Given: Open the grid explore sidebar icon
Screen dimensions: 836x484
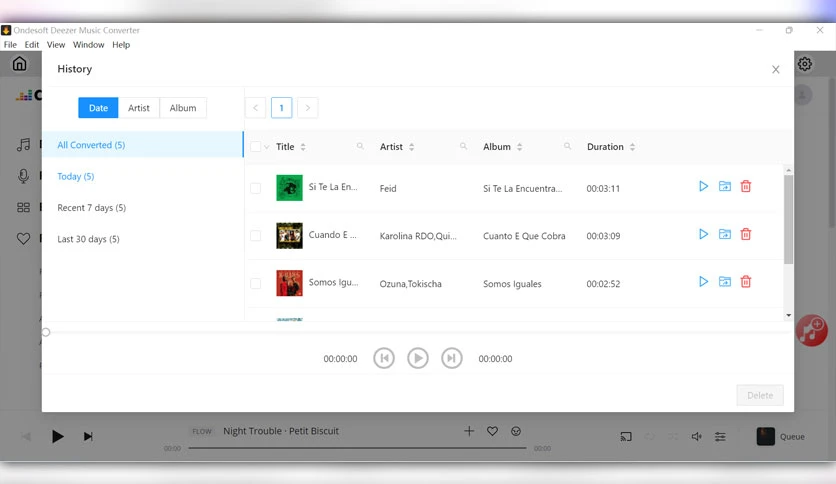Looking at the screenshot, I should [x=23, y=207].
